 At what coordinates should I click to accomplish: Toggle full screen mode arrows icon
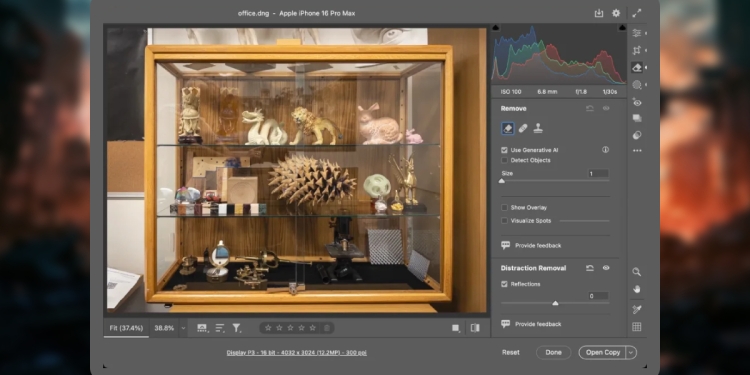(637, 13)
